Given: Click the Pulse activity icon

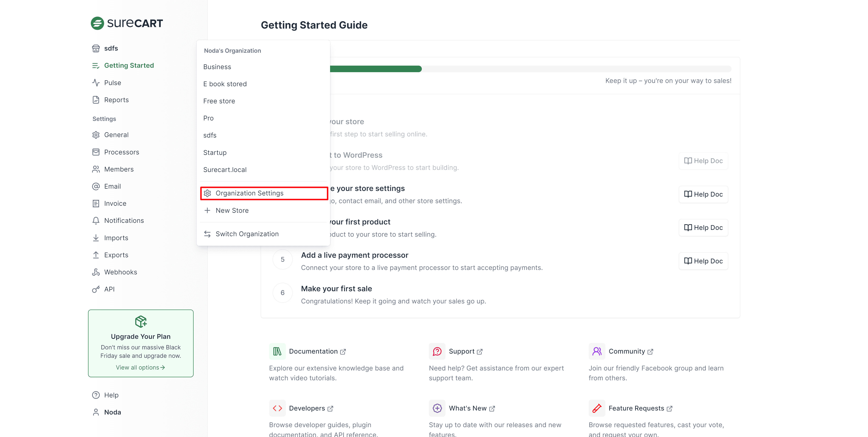Looking at the screenshot, I should tap(96, 83).
